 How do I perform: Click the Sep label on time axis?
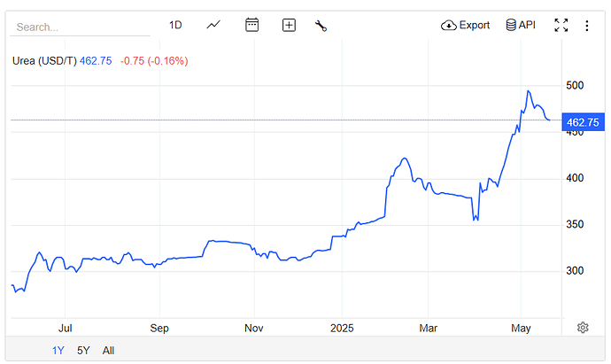[x=159, y=328]
